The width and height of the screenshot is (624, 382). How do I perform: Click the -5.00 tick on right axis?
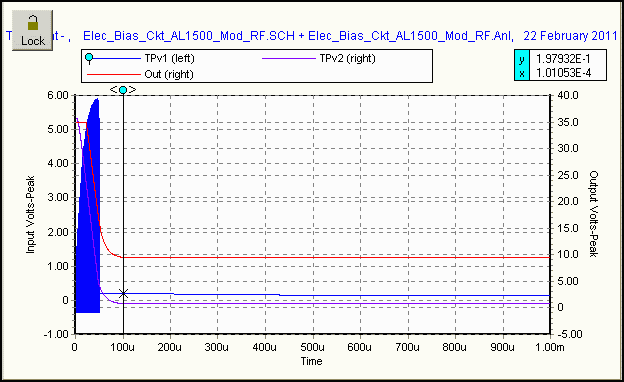[x=569, y=334]
